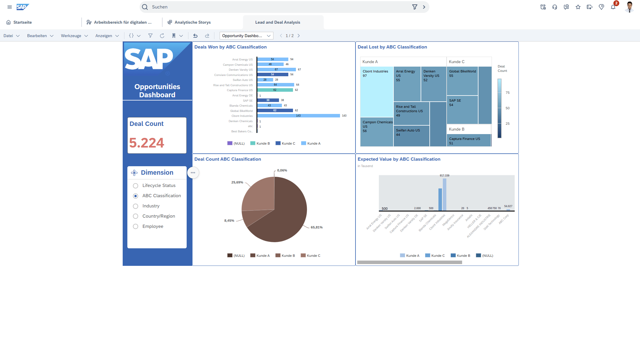The image size is (640, 364).
Task: Expand search options arrow next to filter
Action: tap(424, 7)
